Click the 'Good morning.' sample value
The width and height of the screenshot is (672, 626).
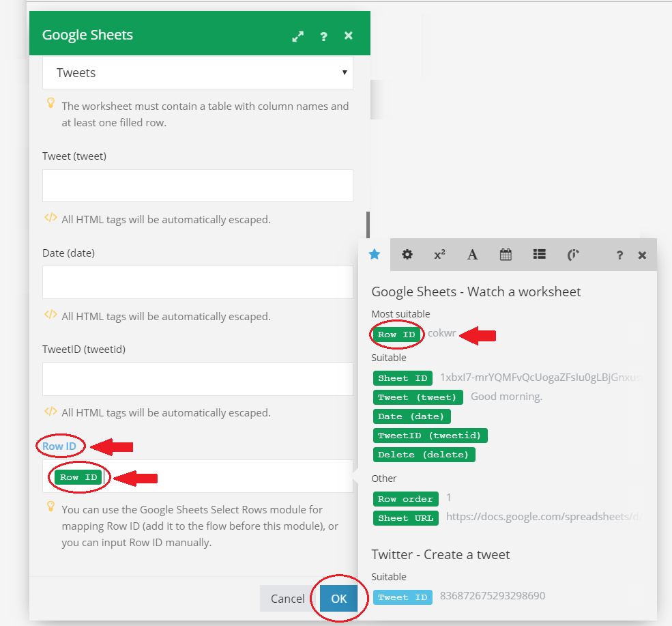pyautogui.click(x=507, y=397)
